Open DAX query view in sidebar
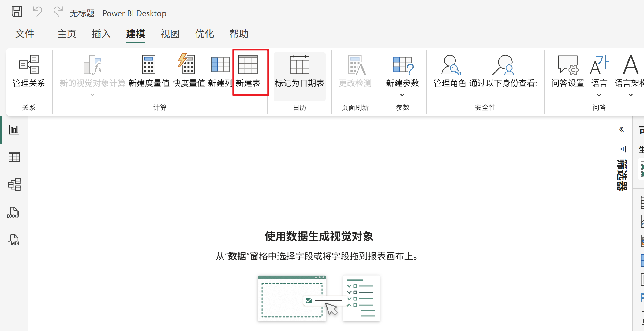This screenshot has width=644, height=331. tap(14, 212)
